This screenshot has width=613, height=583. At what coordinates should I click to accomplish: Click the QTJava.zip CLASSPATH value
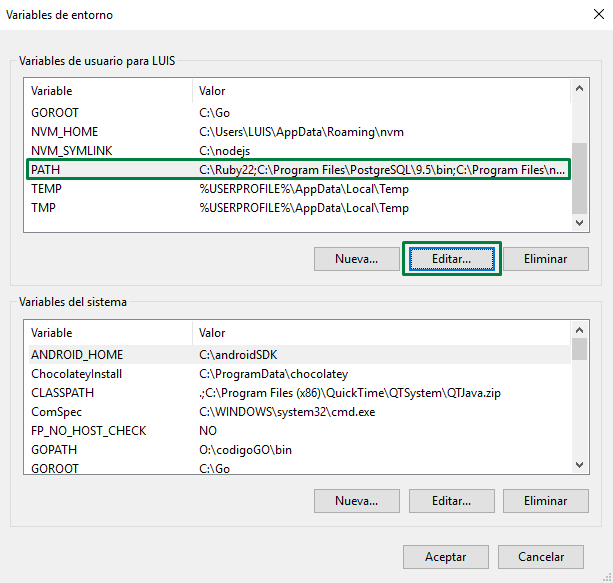coord(350,393)
